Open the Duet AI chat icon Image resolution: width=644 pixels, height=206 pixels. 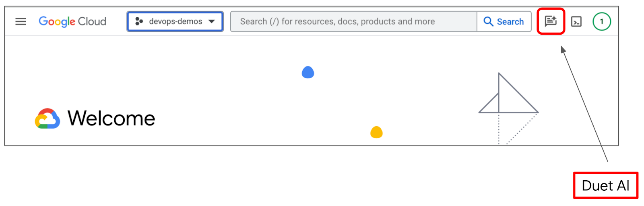[551, 21]
